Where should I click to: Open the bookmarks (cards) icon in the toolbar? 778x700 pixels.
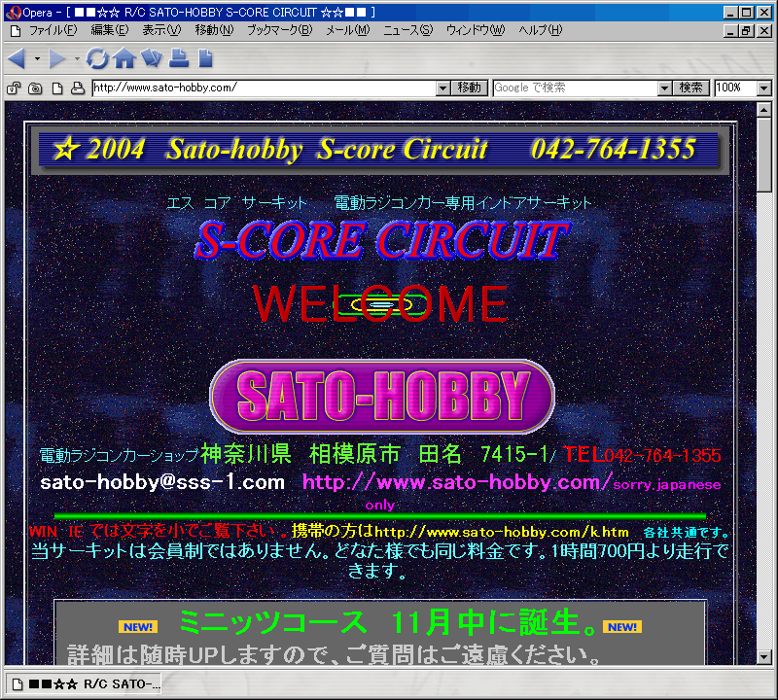click(x=152, y=58)
